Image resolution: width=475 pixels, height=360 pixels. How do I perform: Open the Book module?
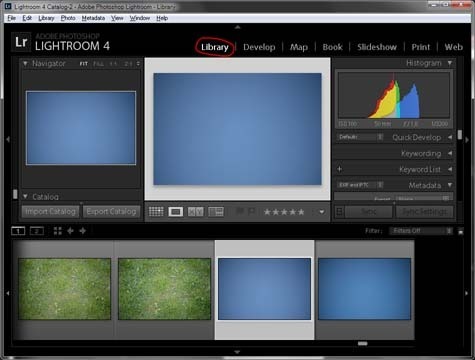pyautogui.click(x=332, y=47)
